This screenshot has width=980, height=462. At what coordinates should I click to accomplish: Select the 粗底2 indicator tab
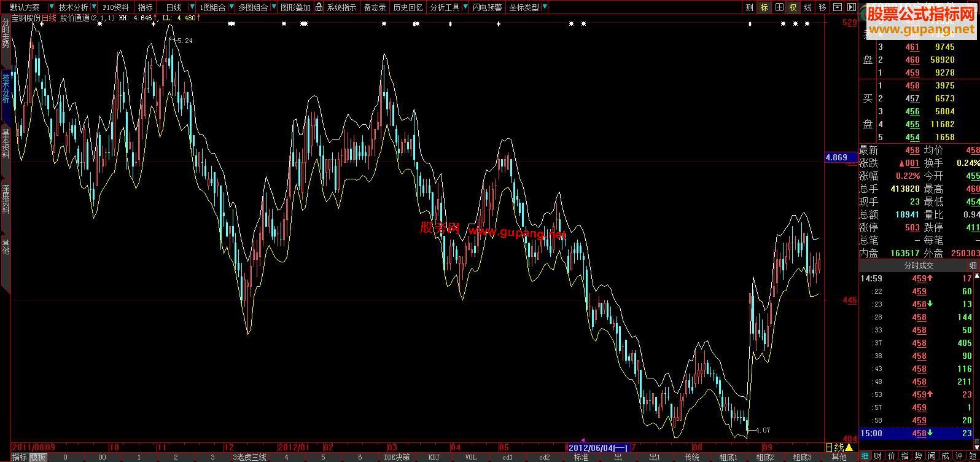[766, 457]
